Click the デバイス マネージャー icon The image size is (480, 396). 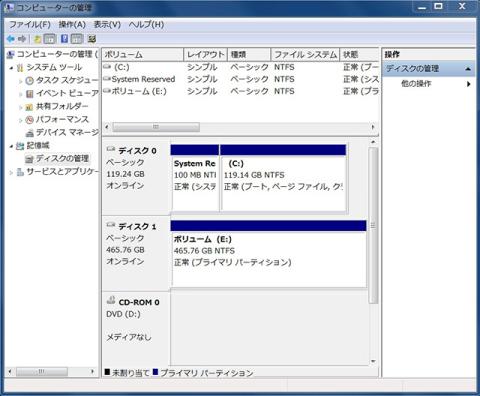30,133
